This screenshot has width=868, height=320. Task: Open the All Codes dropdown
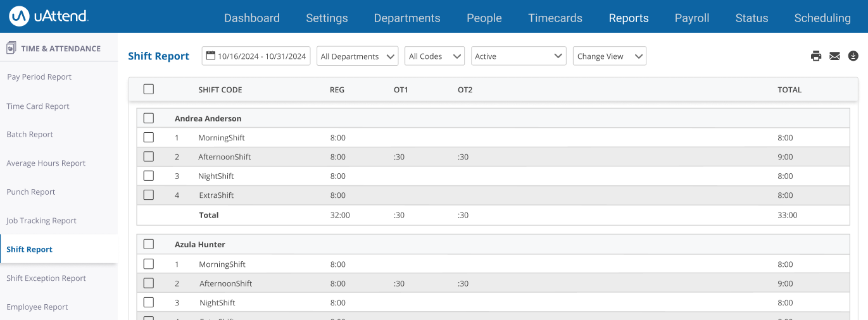click(434, 56)
